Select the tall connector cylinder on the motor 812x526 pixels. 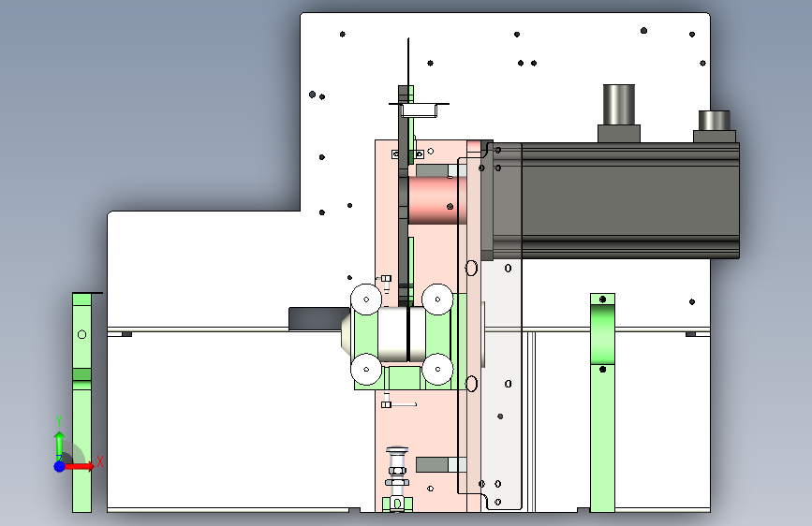pyautogui.click(x=619, y=105)
